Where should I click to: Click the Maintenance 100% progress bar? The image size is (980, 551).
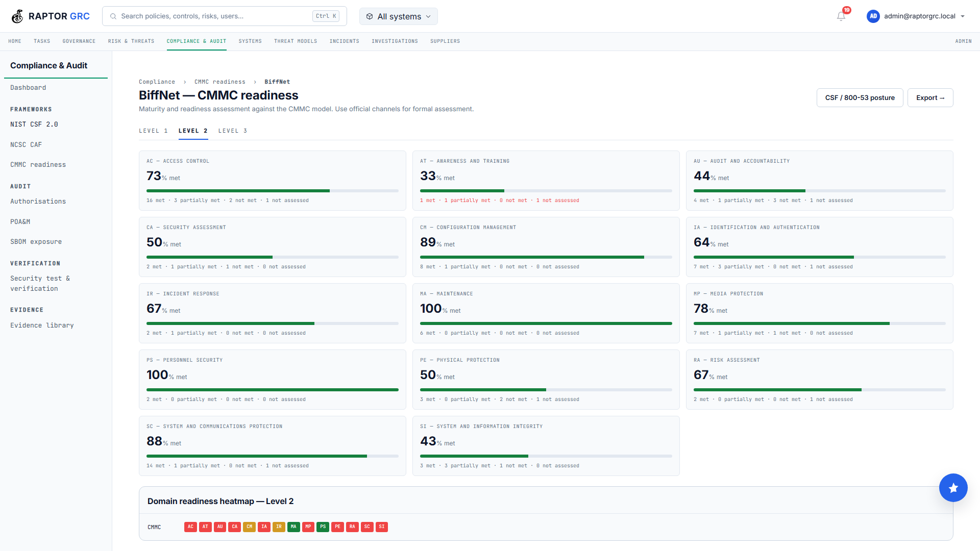tap(546, 323)
